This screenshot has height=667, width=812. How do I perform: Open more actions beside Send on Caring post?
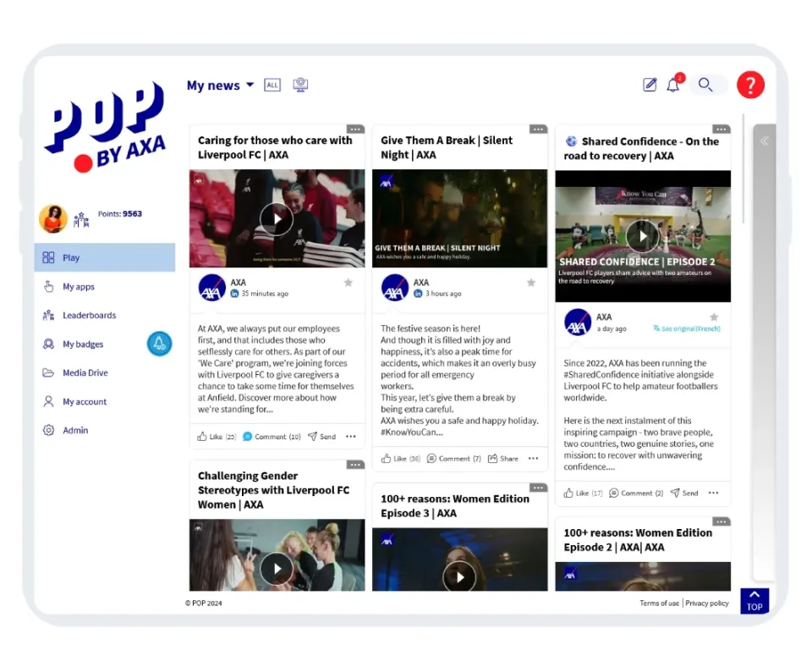tap(350, 437)
